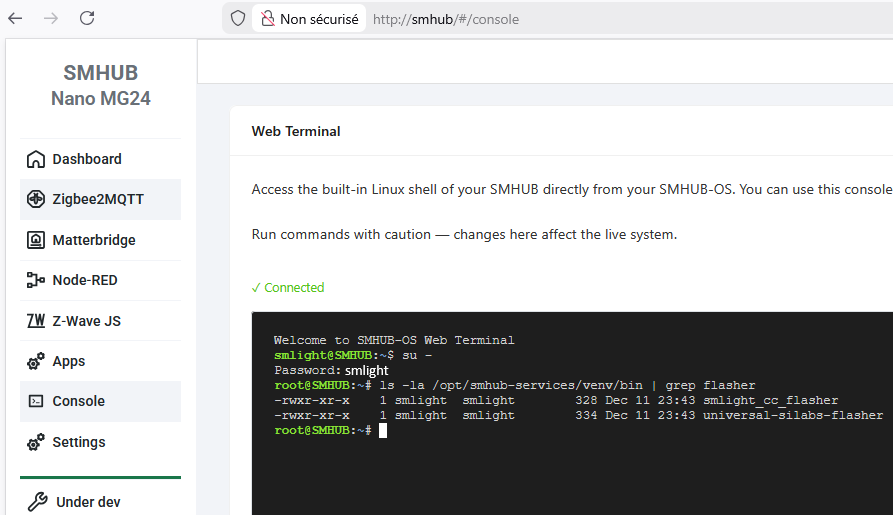Click the 'su -' command line in terminal

[x=353, y=355]
